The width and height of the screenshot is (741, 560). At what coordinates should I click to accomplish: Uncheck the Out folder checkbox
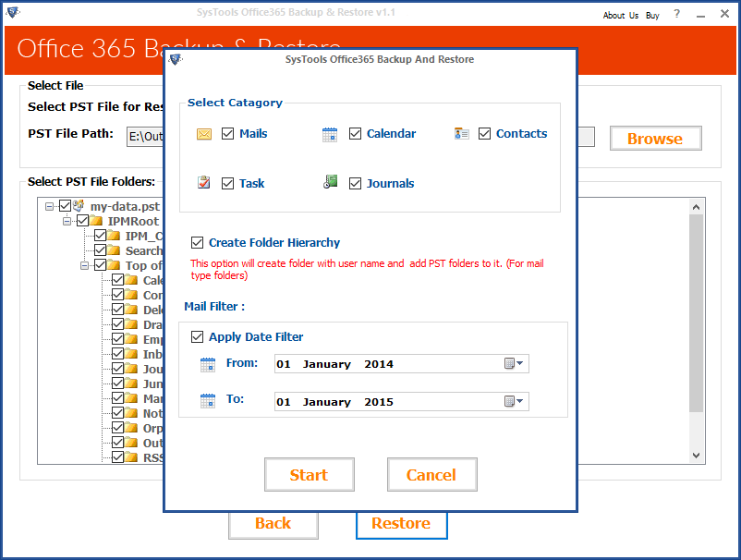(x=117, y=443)
